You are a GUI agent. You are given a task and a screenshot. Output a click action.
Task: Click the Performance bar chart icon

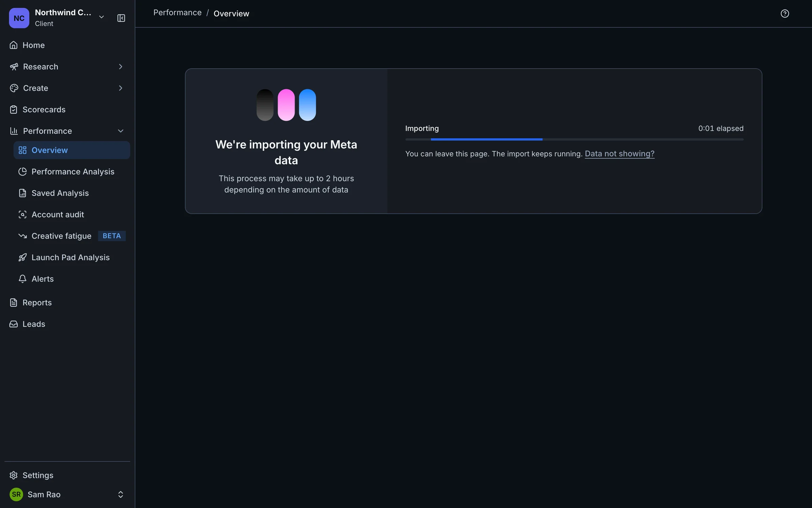(x=14, y=131)
